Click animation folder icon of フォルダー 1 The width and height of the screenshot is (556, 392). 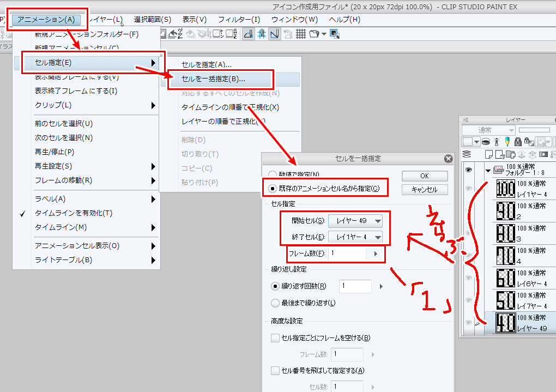point(499,170)
